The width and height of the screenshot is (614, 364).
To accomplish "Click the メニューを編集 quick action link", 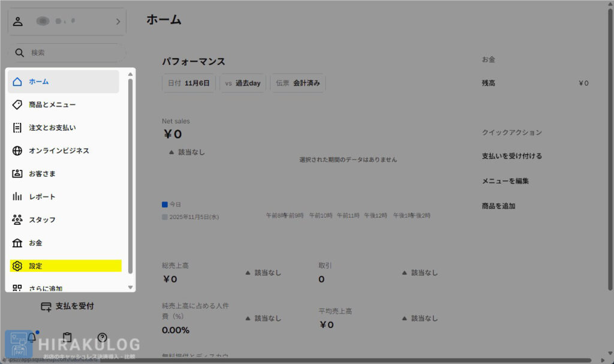I will tap(505, 181).
